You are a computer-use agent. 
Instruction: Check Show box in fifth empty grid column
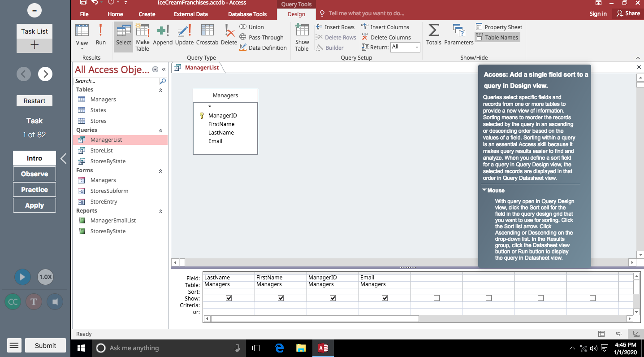(437, 298)
